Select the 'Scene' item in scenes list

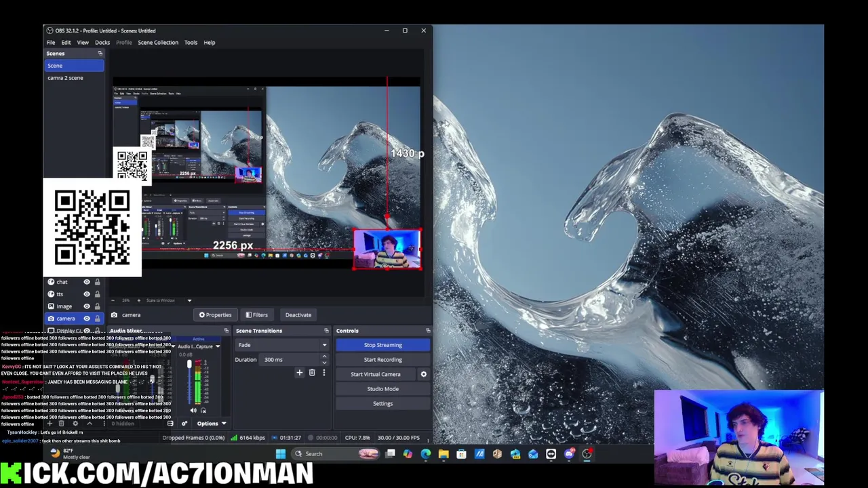tap(75, 66)
